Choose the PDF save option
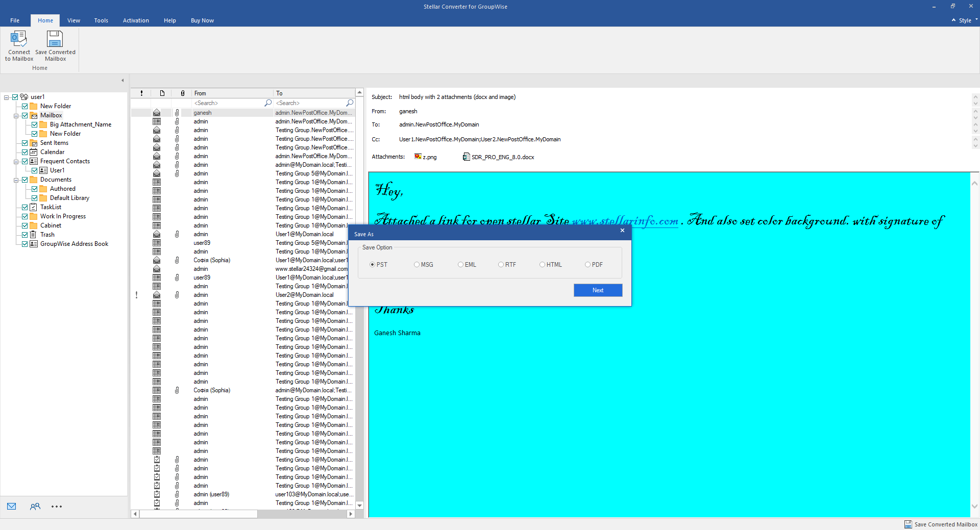 (x=588, y=265)
